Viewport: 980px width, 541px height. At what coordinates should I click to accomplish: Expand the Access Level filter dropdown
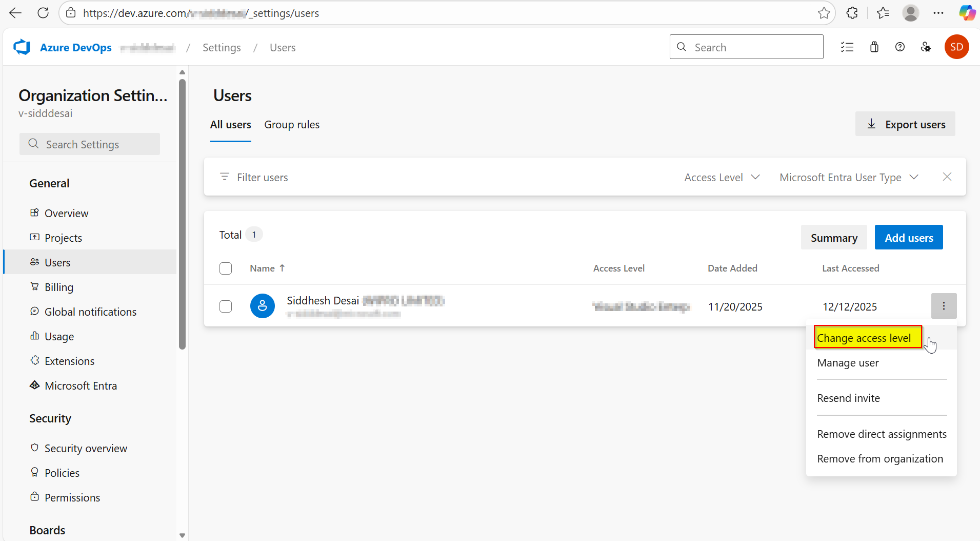pyautogui.click(x=722, y=177)
